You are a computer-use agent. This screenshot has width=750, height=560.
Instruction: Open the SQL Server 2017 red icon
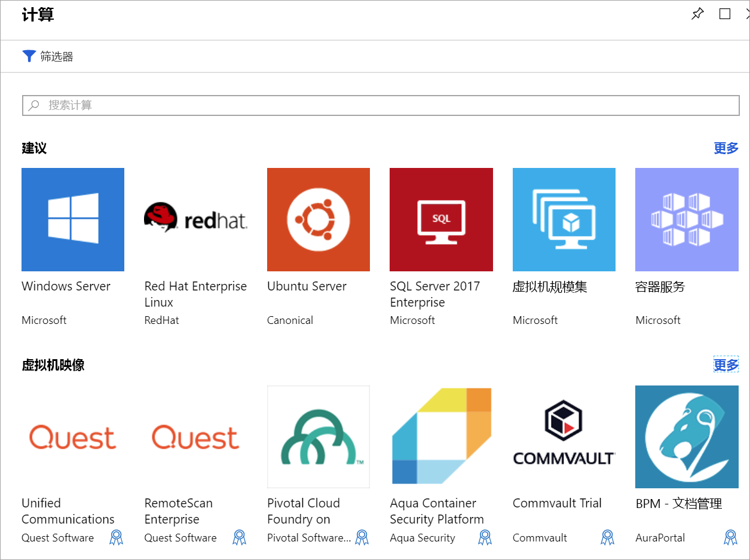click(x=441, y=219)
